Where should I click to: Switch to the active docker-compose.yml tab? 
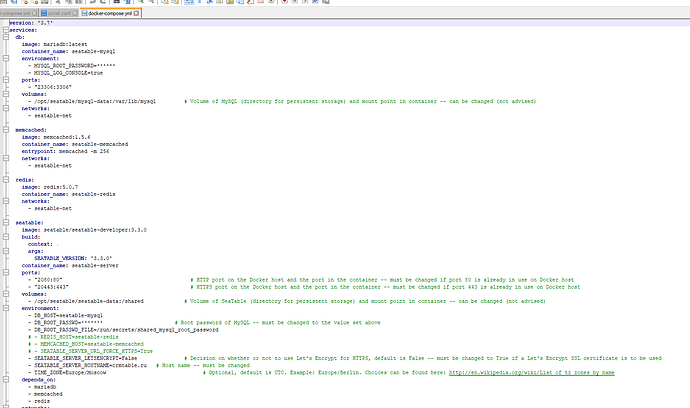click(110, 13)
